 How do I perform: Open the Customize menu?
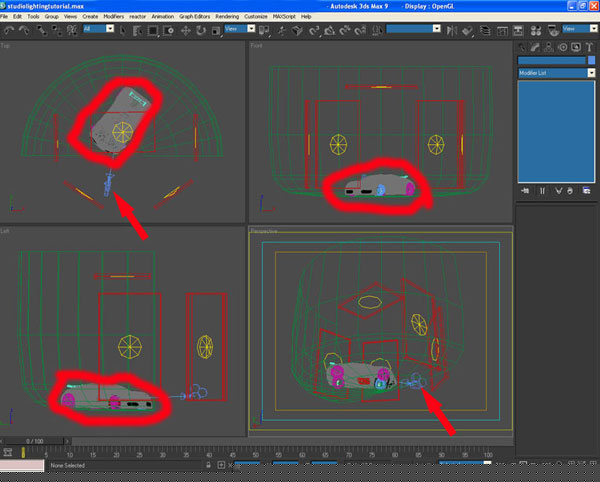pos(256,16)
